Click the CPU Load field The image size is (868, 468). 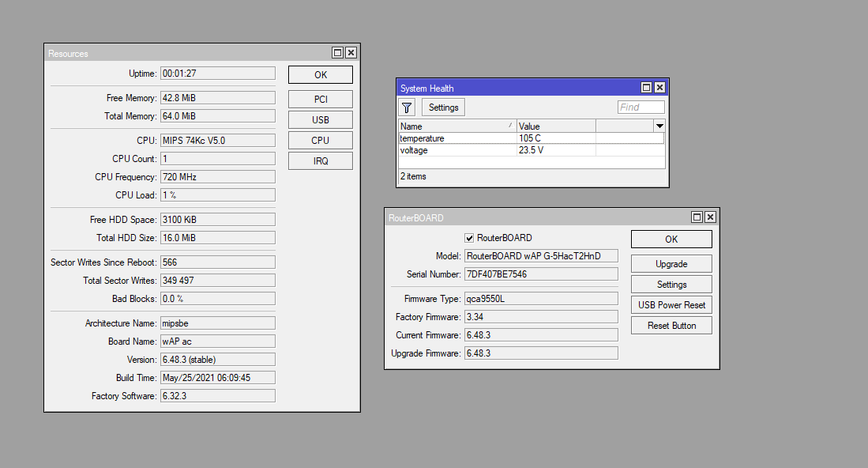pyautogui.click(x=217, y=195)
